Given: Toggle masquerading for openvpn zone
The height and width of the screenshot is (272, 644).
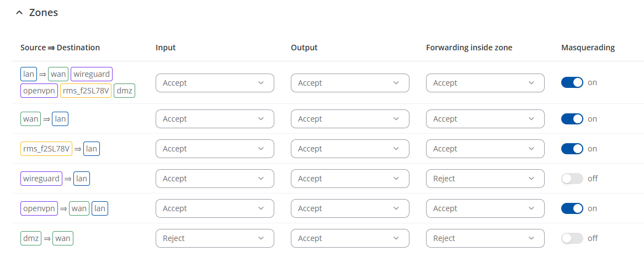Looking at the screenshot, I should click(x=572, y=208).
